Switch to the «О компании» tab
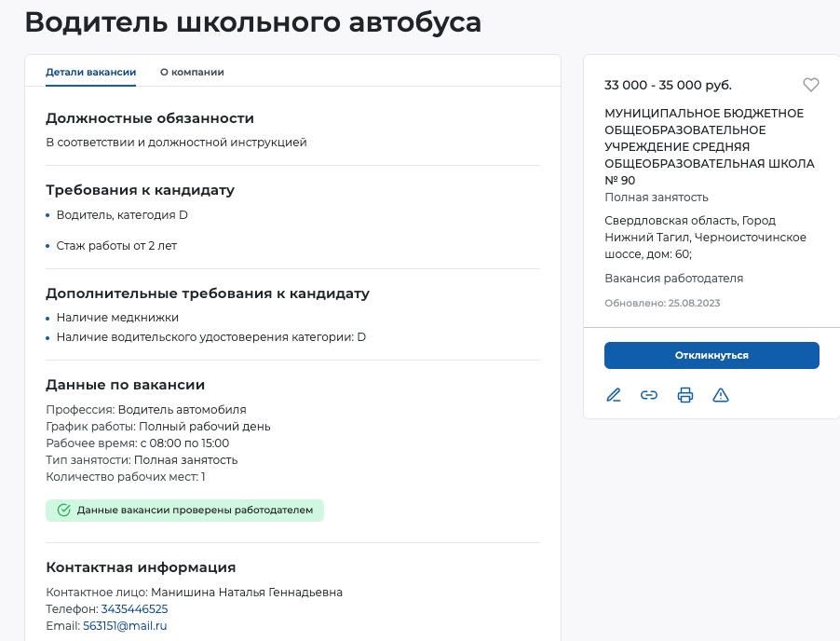The width and height of the screenshot is (840, 641). (x=192, y=72)
